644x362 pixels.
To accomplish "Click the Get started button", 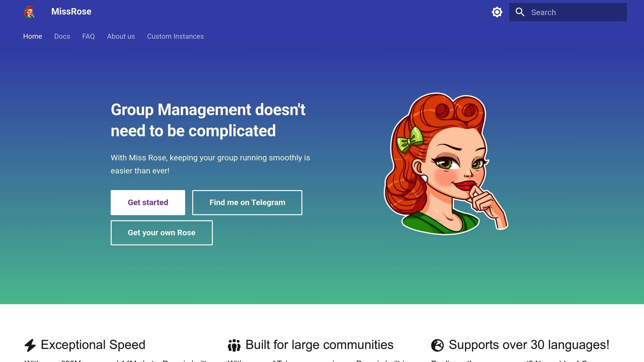I will [148, 203].
